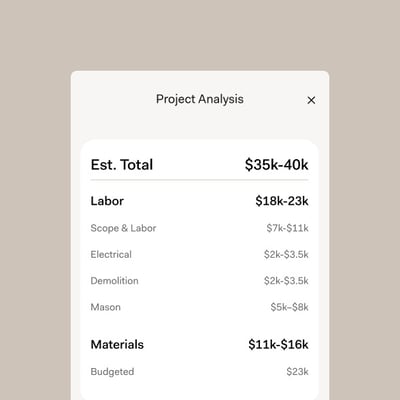Click the $7k-$11k Scope & Labor cost
Viewport: 400px width, 400px height.
[287, 228]
